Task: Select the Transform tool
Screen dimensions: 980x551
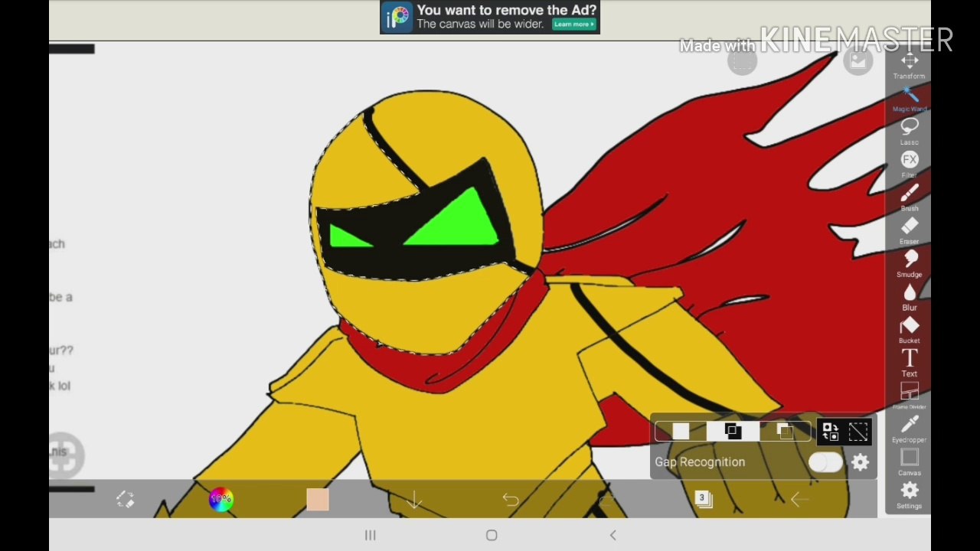Action: [x=909, y=66]
